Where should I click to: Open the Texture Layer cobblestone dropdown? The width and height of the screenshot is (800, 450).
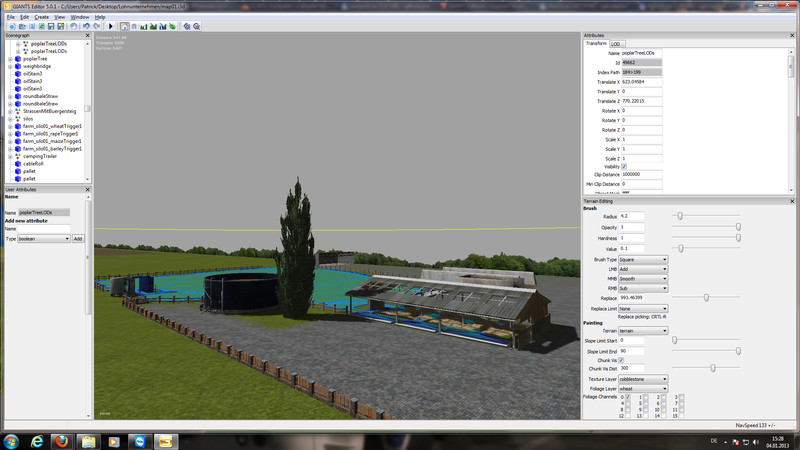[643, 380]
